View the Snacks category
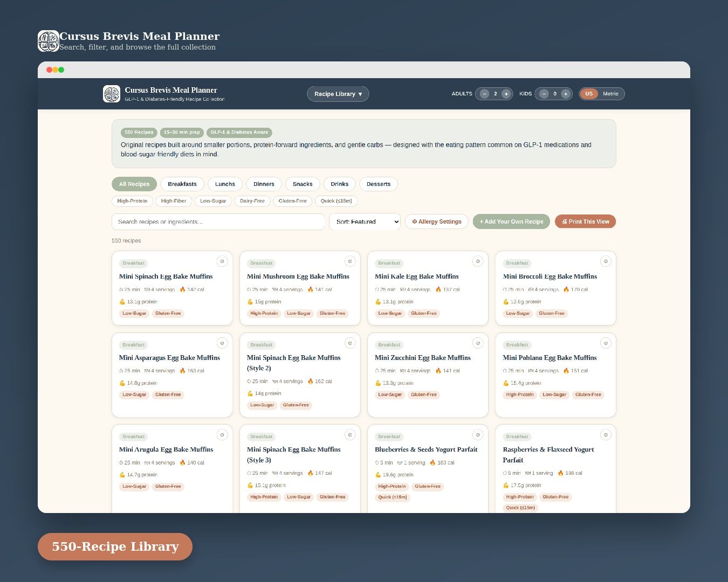The height and width of the screenshot is (582, 728). click(x=303, y=184)
